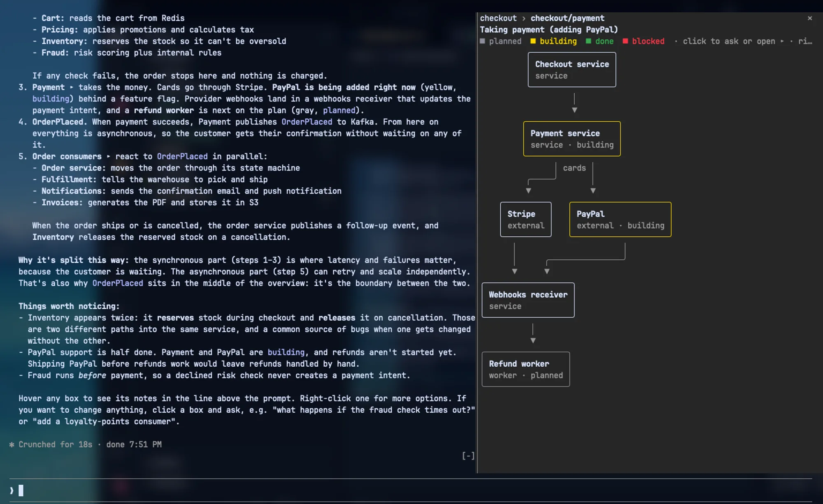
Task: Click the 'cards' edge label
Action: pos(574,168)
